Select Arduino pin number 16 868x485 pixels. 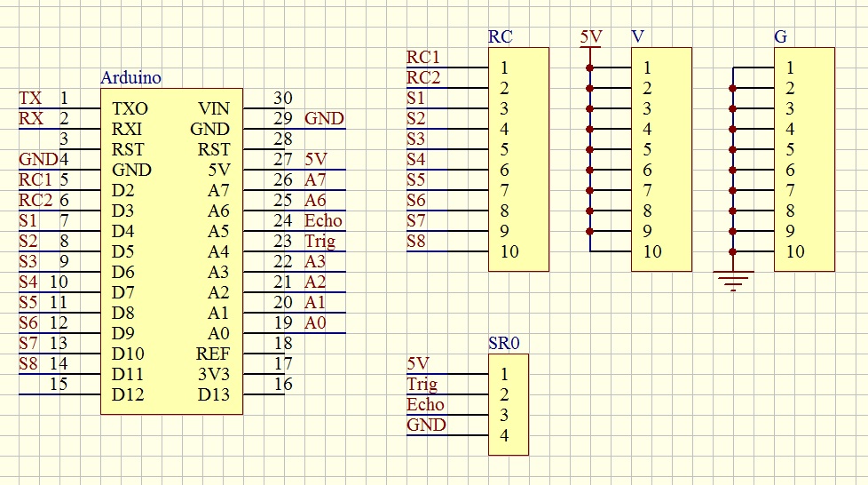[283, 384]
